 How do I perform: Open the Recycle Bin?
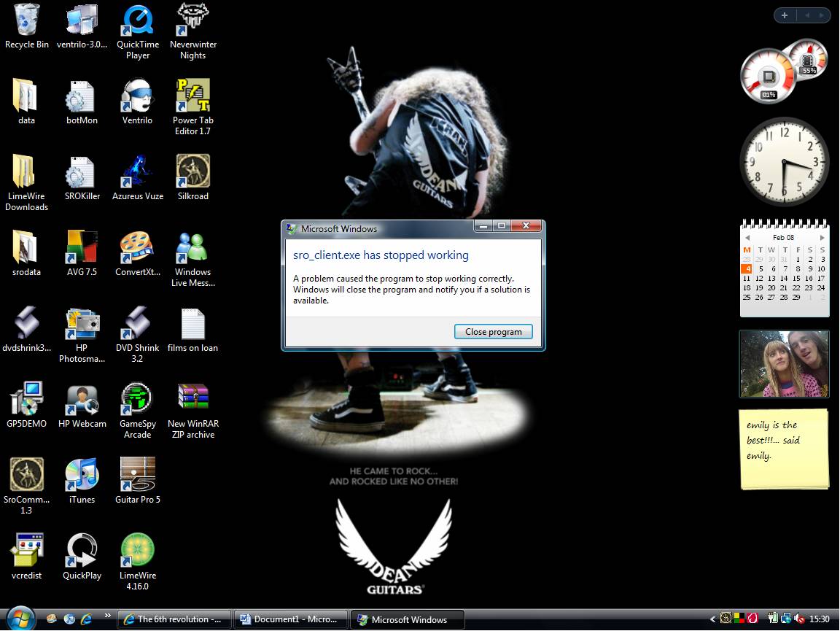point(27,20)
